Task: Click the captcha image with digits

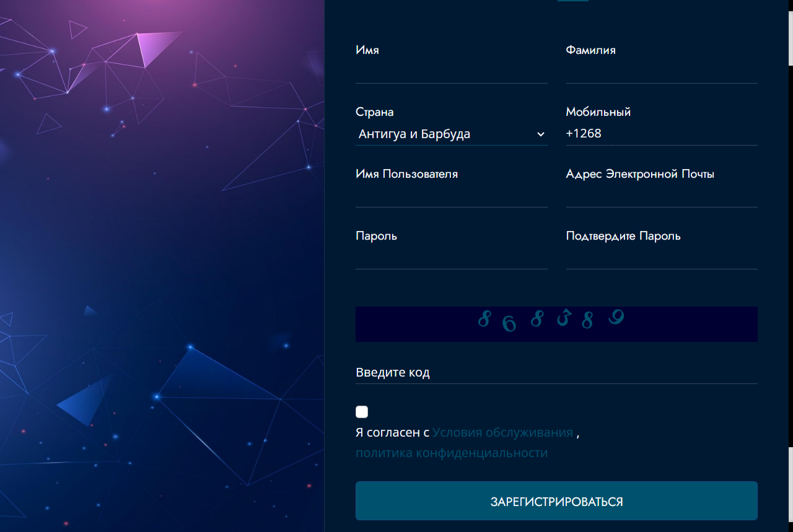Action: click(556, 324)
